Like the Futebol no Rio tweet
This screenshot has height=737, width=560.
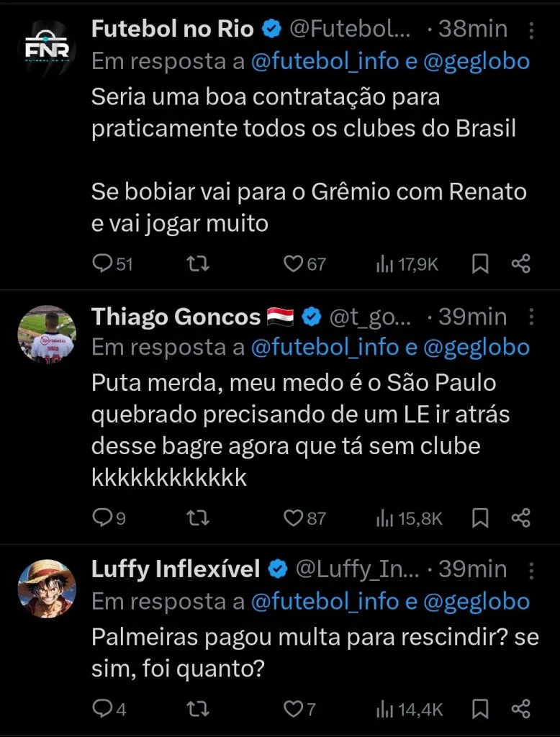pos(292,264)
